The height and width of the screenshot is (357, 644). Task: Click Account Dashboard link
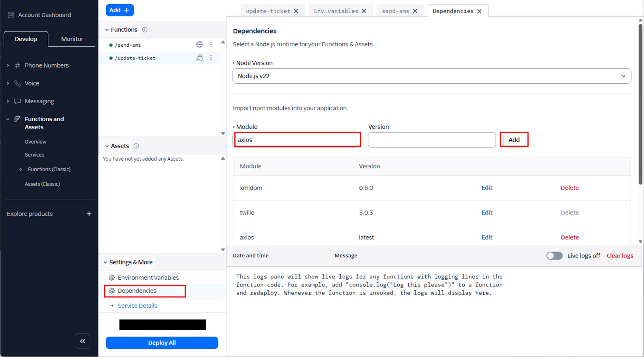click(x=44, y=15)
